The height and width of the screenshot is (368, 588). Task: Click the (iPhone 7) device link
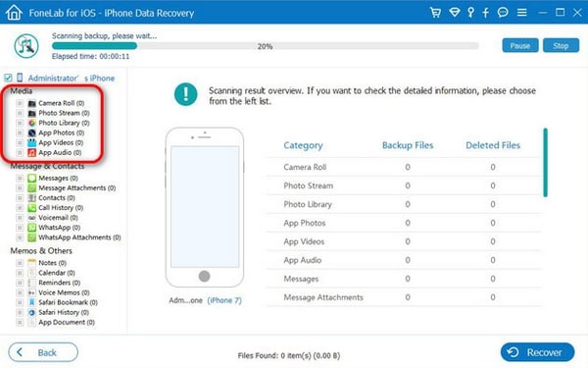pos(224,300)
